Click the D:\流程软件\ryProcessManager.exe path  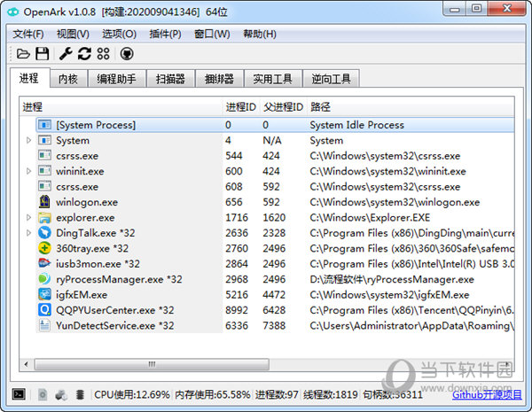(392, 279)
